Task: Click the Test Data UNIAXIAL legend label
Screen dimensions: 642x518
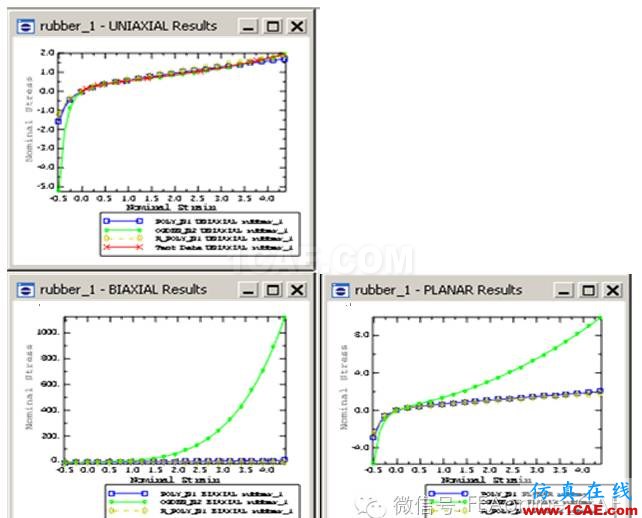Action: (224, 248)
